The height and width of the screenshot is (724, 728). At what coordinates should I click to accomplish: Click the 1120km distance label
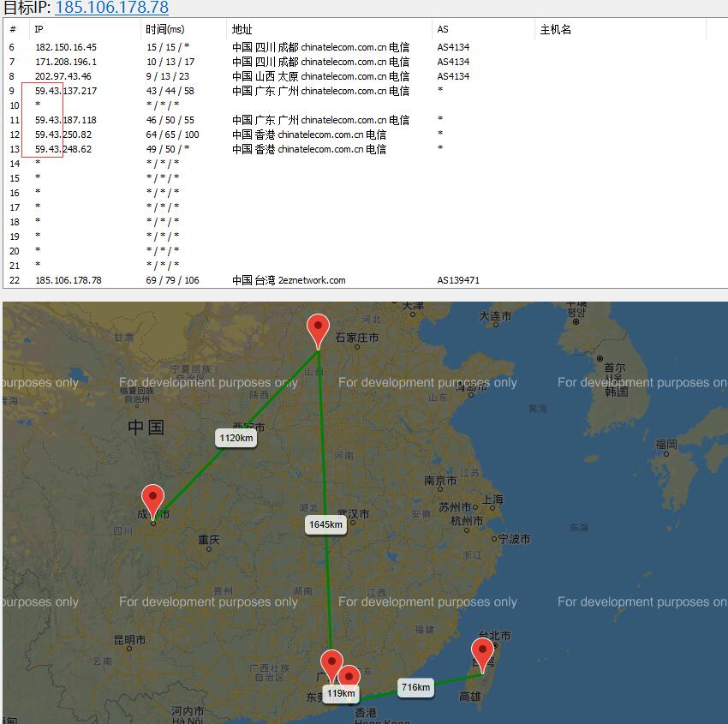coord(236,438)
